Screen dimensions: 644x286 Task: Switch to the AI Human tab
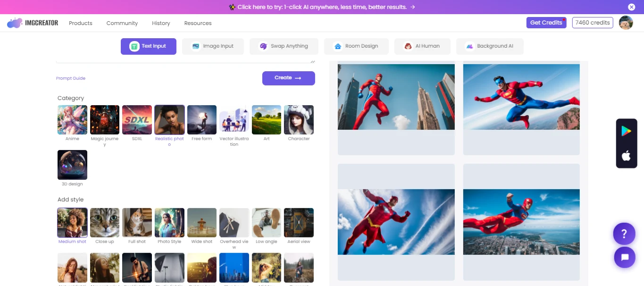(x=422, y=46)
